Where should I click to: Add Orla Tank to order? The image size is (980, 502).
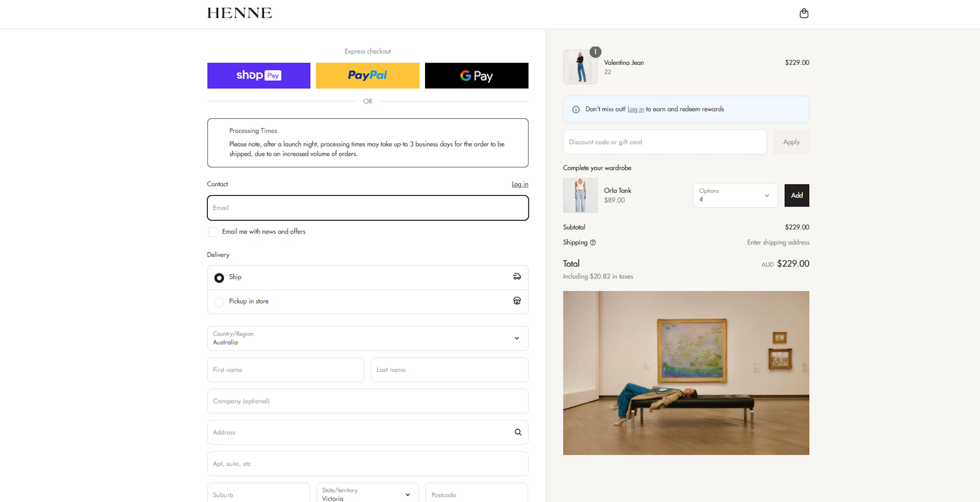797,195
